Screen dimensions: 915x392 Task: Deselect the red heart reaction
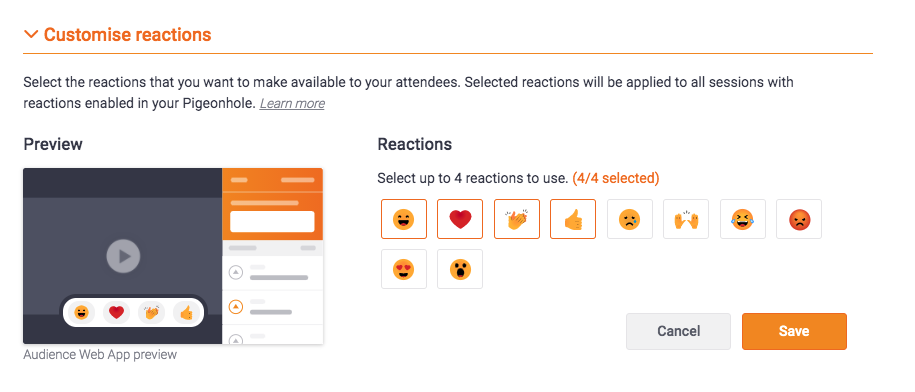(x=460, y=219)
